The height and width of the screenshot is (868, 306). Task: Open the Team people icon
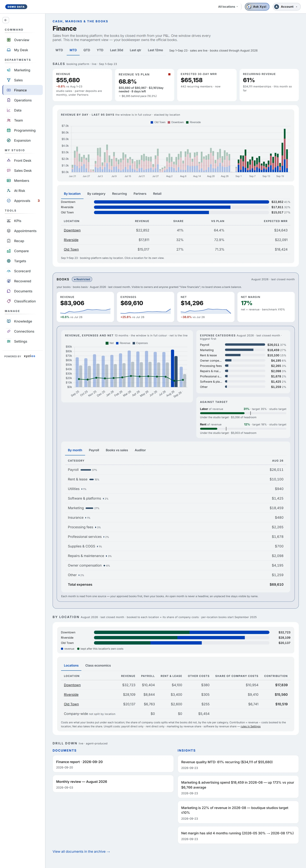click(9, 120)
